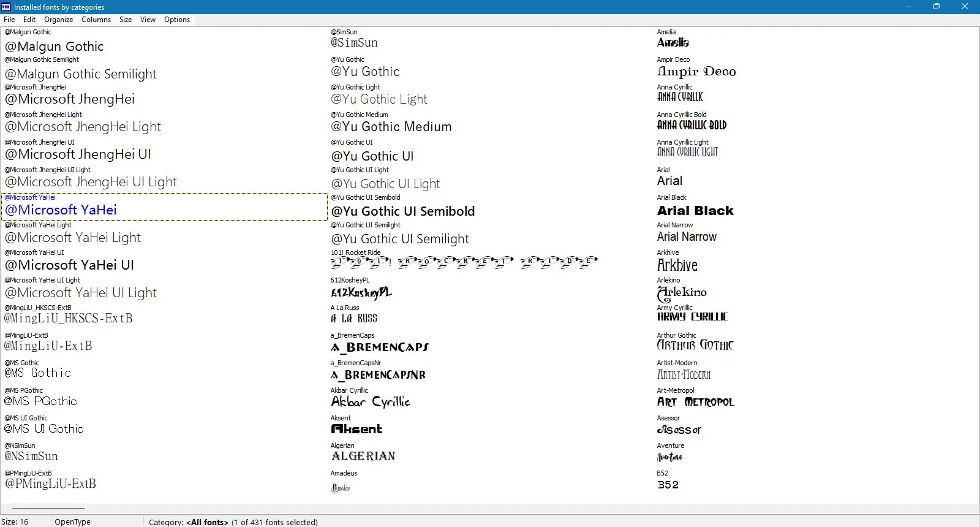The image size is (980, 527).
Task: Select the @PMingLiU-ExtB font sample
Action: pyautogui.click(x=50, y=484)
